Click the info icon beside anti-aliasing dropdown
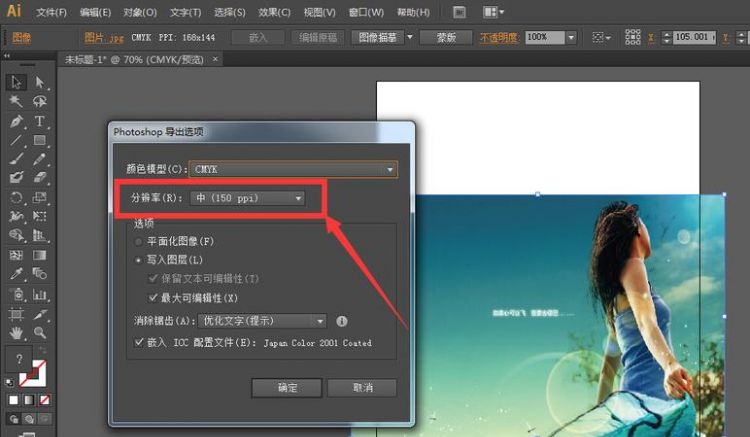This screenshot has height=437, width=750. pyautogui.click(x=342, y=321)
